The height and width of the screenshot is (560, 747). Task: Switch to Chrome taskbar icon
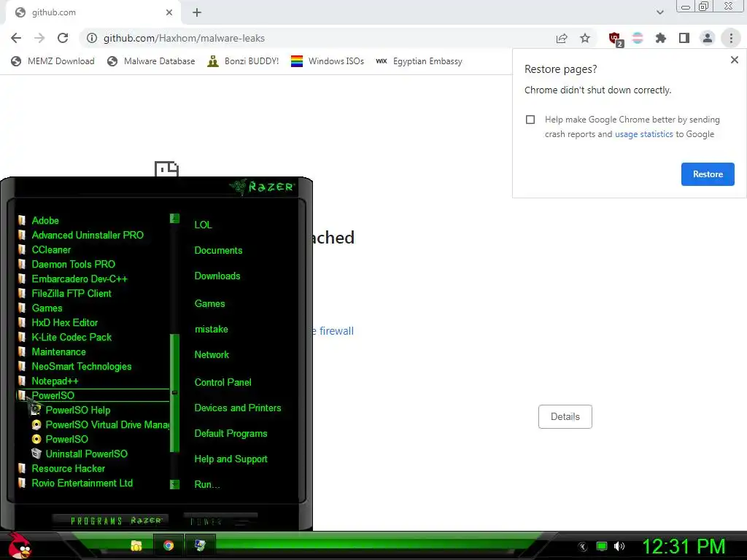click(x=169, y=545)
